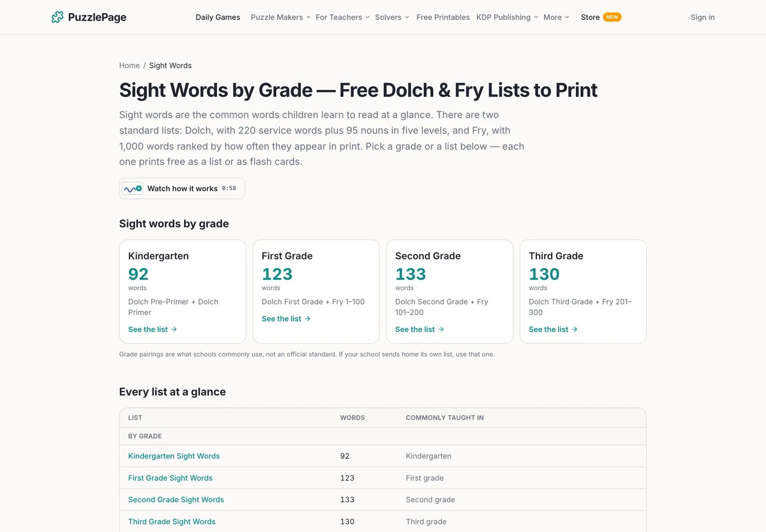Click the arrow icon beside Third Grade See the list
766x532 pixels.
[x=574, y=329]
